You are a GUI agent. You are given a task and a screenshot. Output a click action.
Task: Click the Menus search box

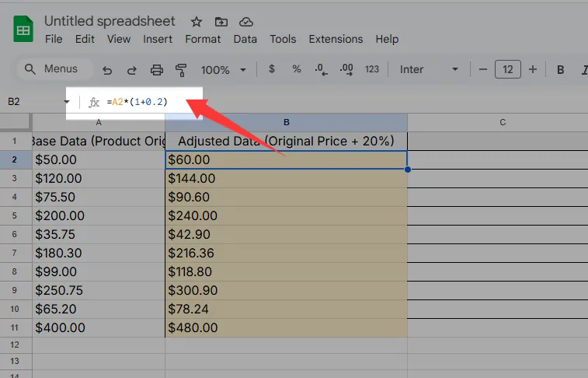pyautogui.click(x=53, y=69)
